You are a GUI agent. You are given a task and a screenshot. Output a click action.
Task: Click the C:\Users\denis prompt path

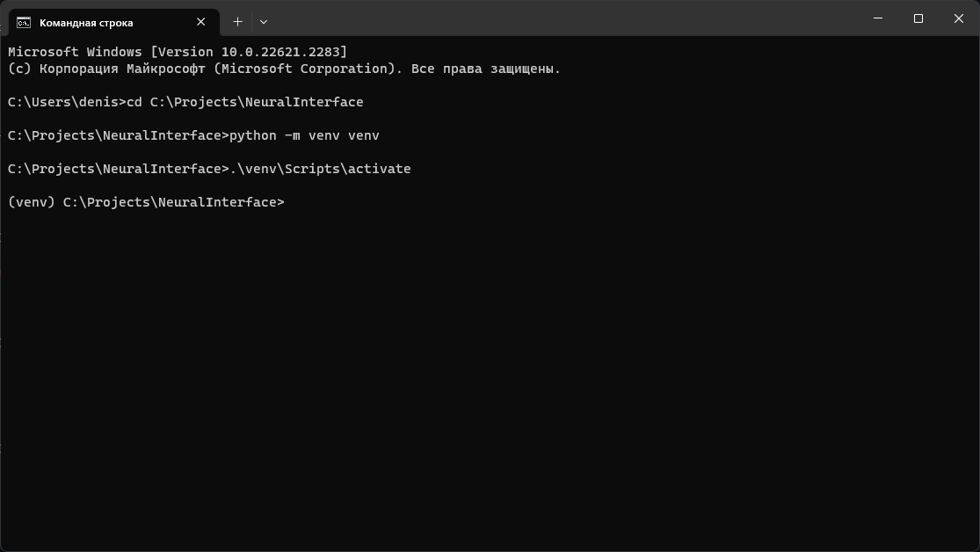pos(62,101)
